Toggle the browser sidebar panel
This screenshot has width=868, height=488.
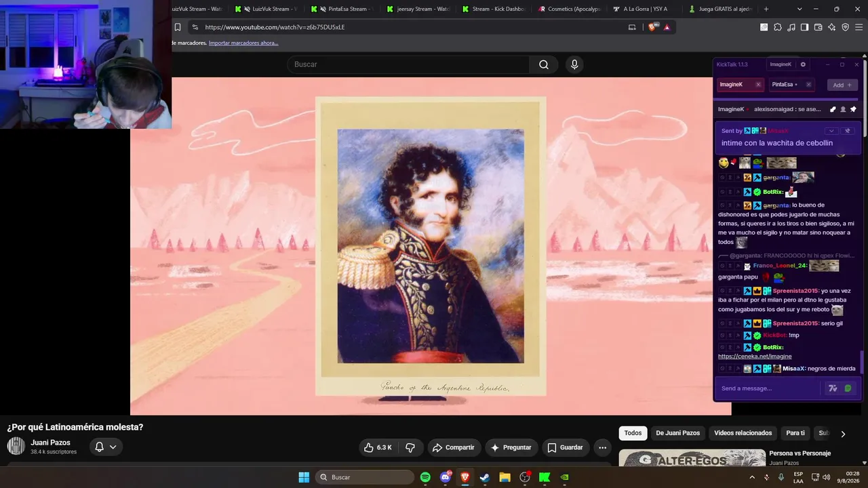(804, 27)
